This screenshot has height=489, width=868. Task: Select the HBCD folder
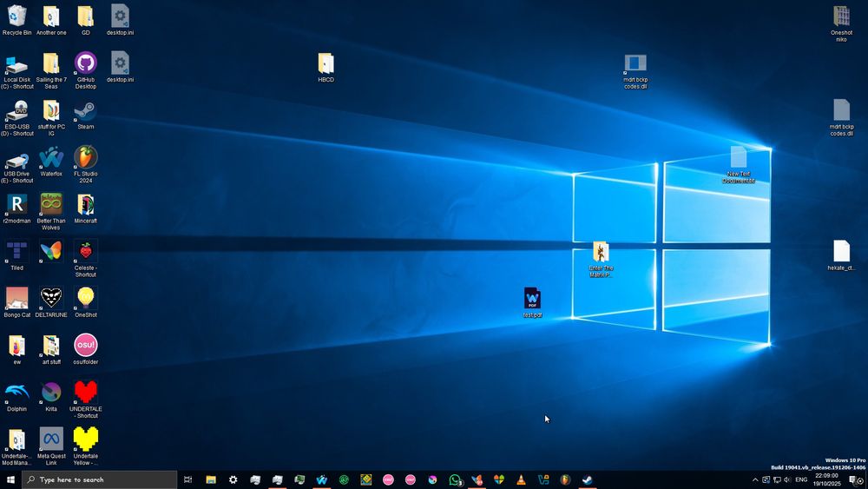326,68
